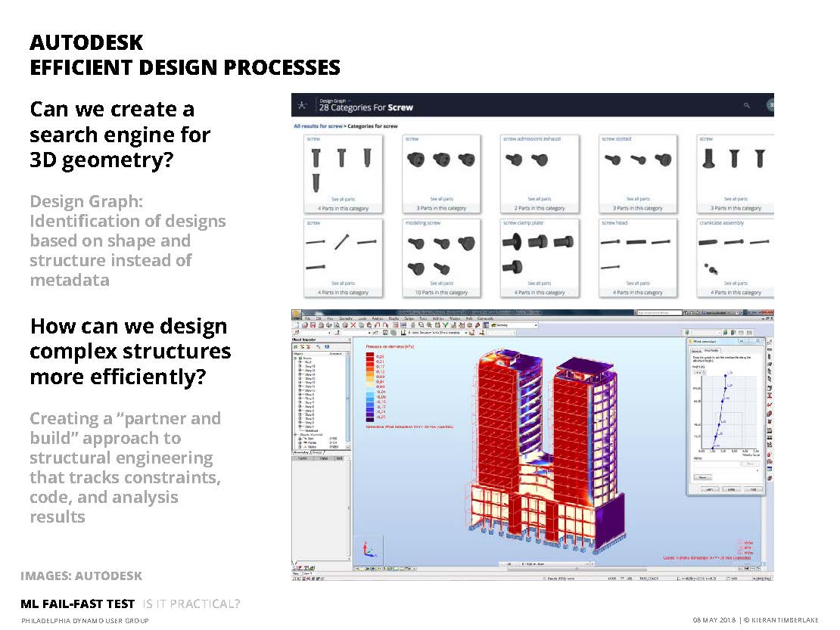Click the Save icon in Robot toolbar

(x=313, y=325)
